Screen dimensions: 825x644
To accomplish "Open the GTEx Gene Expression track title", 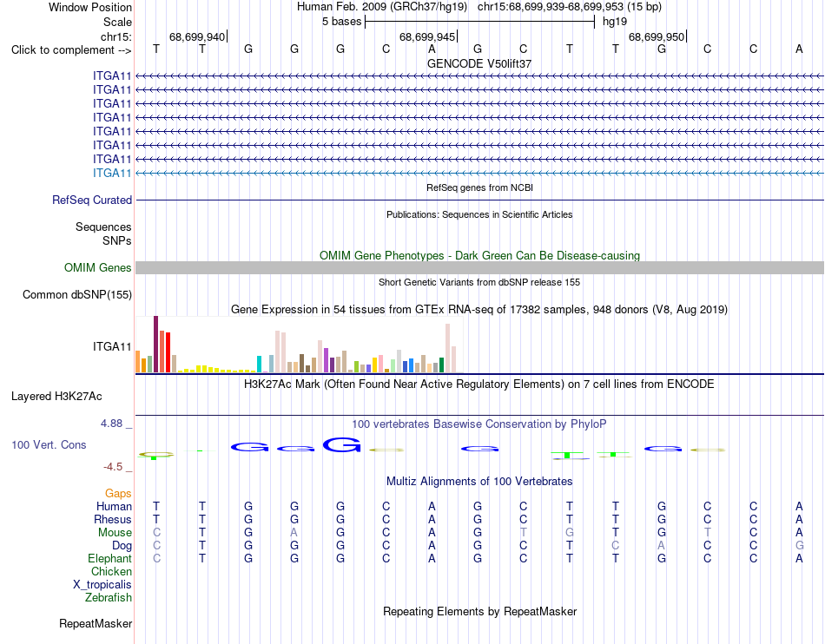I will point(479,310).
